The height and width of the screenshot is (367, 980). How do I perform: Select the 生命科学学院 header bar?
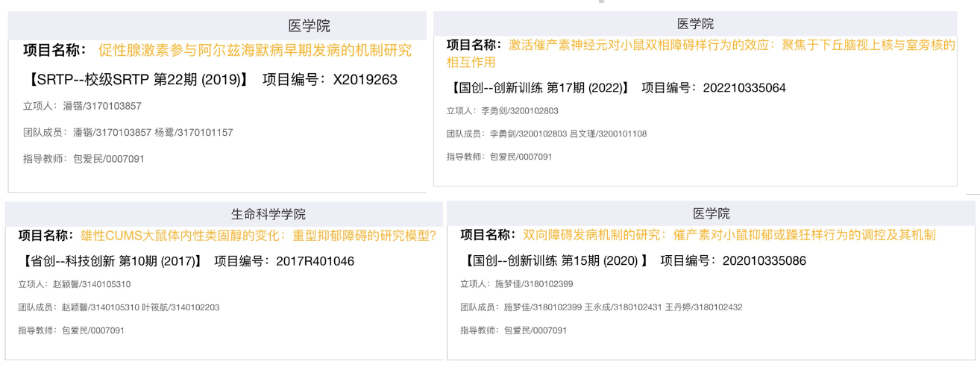click(x=224, y=214)
